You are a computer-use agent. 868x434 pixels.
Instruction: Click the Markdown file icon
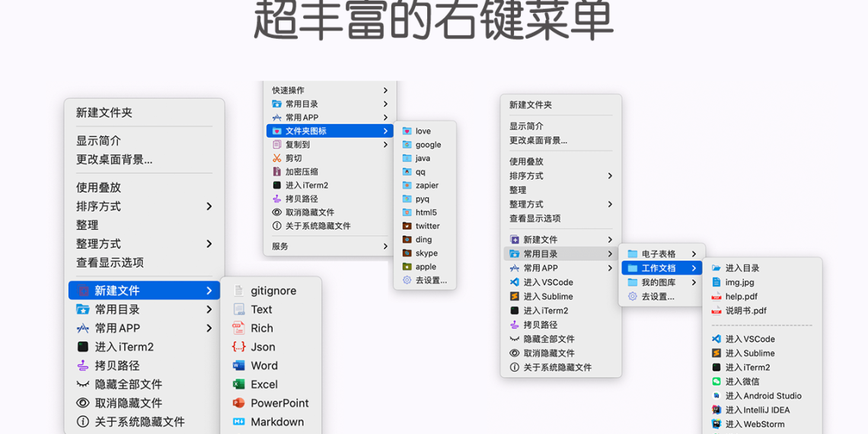238,422
